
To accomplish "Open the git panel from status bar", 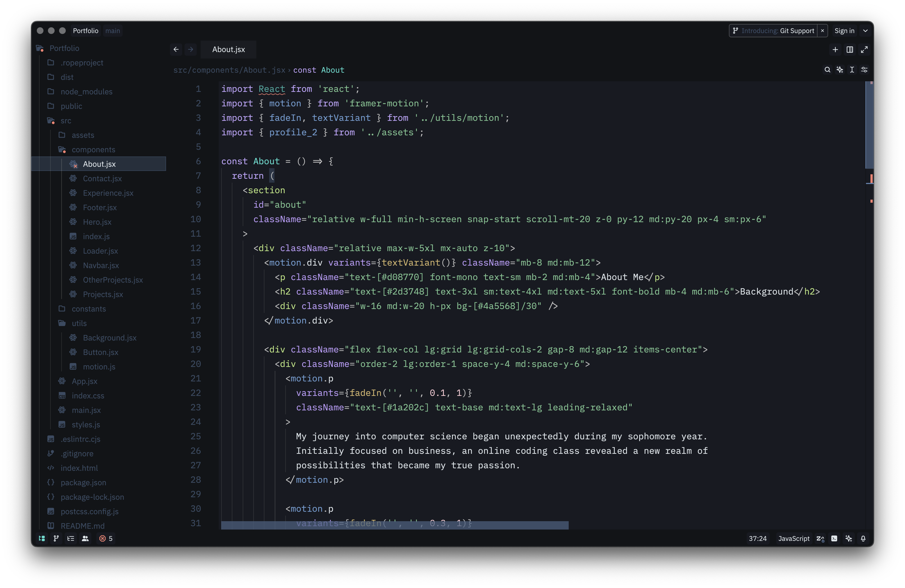I will coord(56,538).
